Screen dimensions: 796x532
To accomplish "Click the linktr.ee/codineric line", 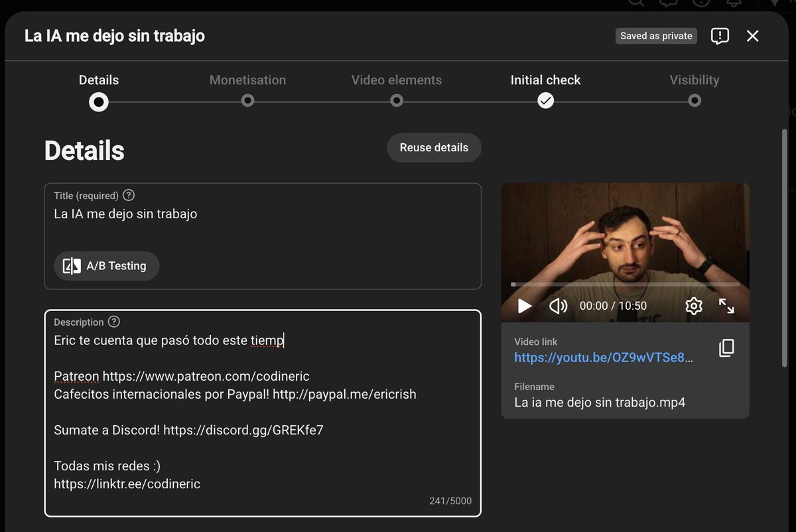I will (x=127, y=484).
